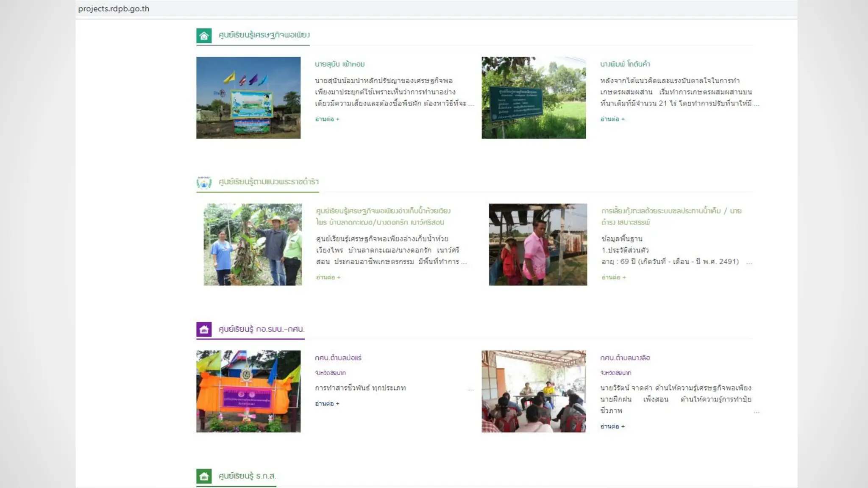Expand อ่านต่อ + under กศน.ตำบลบ่อแร่
The image size is (868, 488).
(x=327, y=404)
